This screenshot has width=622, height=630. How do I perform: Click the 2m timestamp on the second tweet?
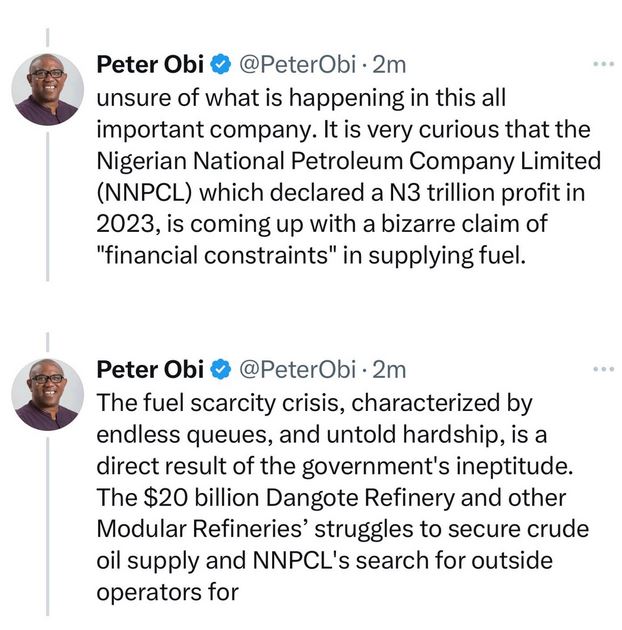click(389, 370)
